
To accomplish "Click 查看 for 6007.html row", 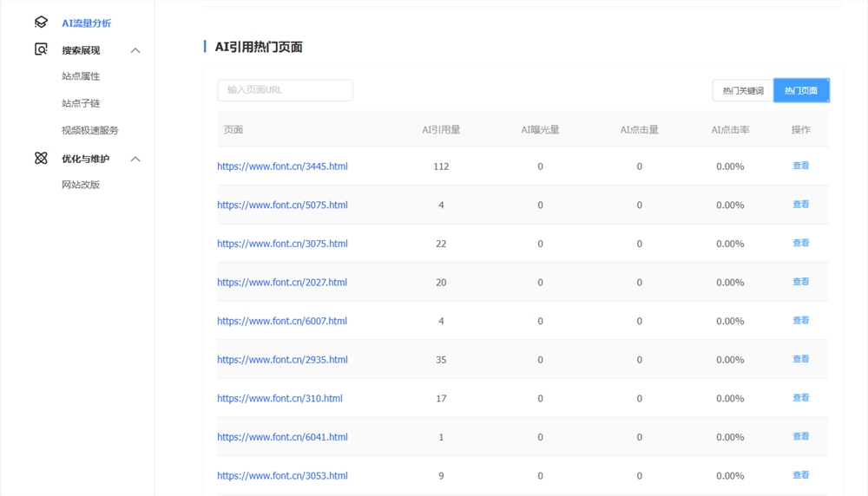I will (801, 321).
